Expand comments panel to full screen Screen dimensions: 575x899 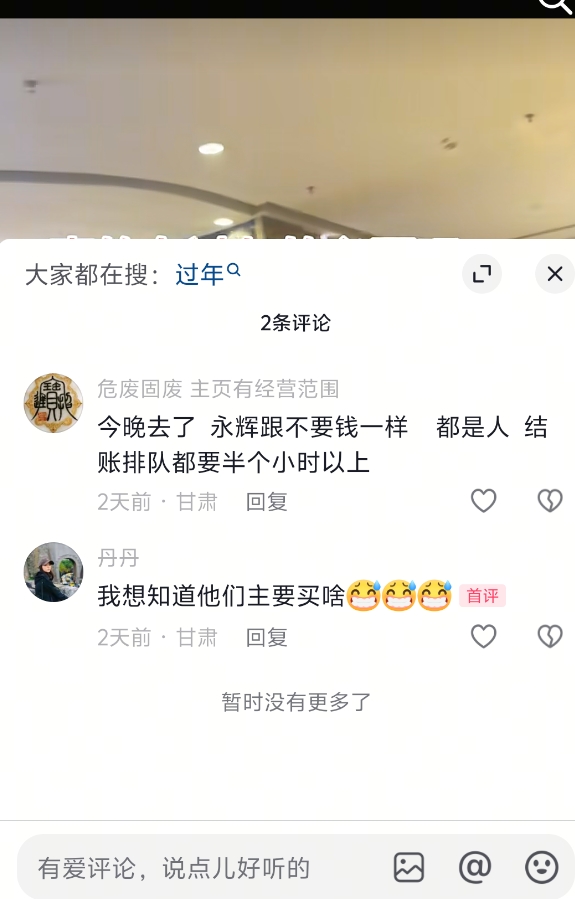pos(482,274)
